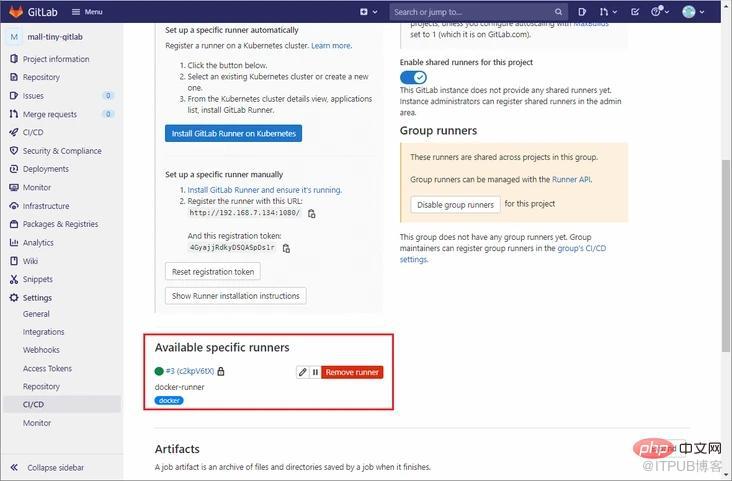Click the Snippets scissors icon

point(14,279)
